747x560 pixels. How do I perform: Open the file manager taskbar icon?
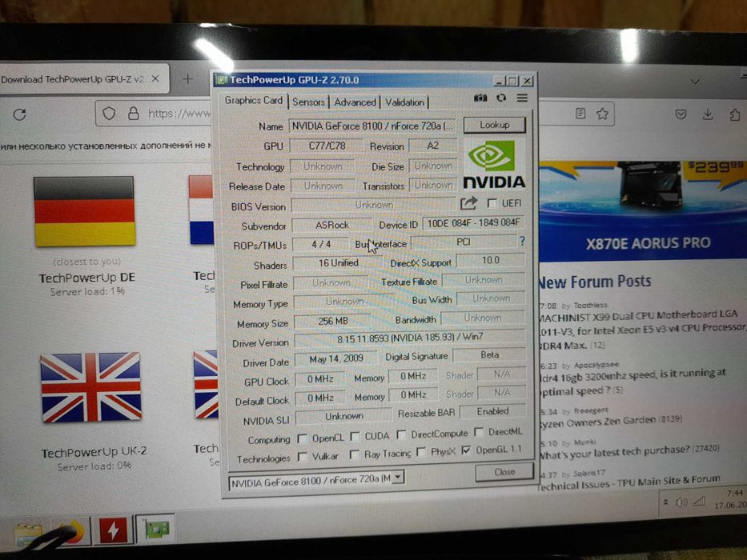point(29,534)
